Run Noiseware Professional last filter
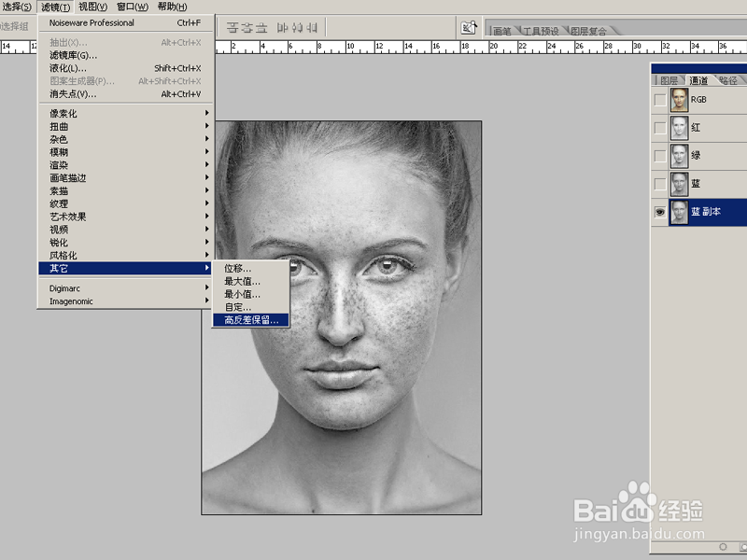747x560 pixels. (126, 22)
